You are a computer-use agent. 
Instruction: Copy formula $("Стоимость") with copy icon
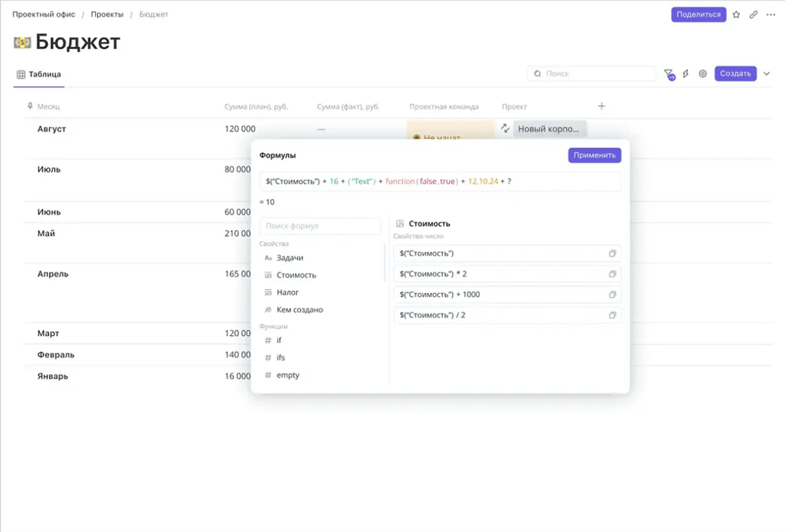(x=612, y=254)
